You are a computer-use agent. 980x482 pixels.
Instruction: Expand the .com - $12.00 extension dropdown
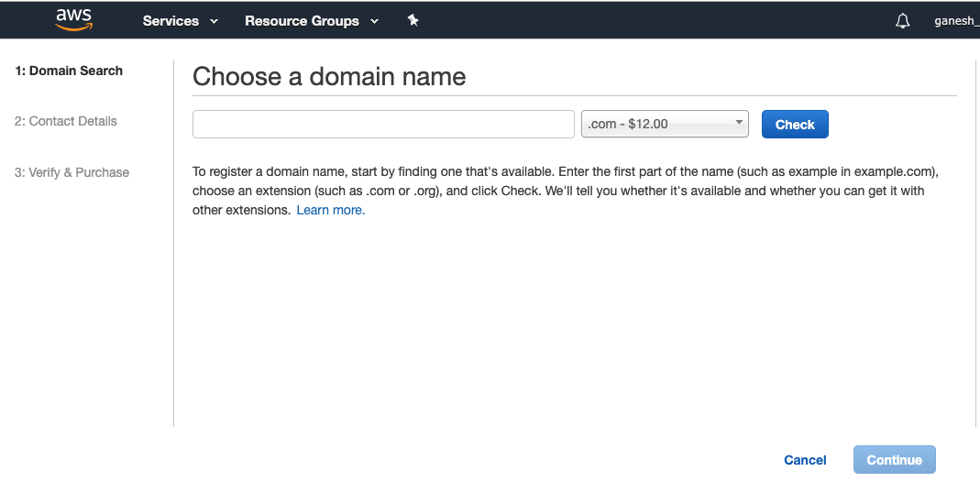(664, 124)
